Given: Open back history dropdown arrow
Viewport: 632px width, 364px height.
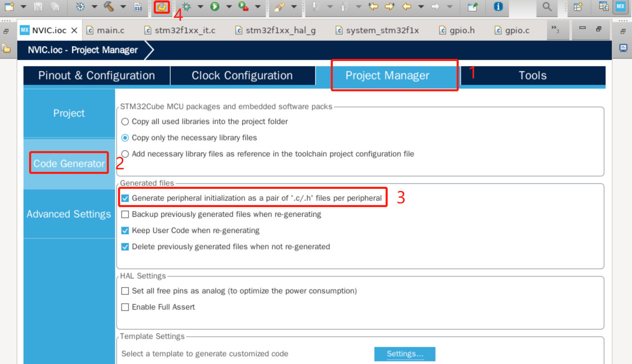Looking at the screenshot, I should (421, 7).
